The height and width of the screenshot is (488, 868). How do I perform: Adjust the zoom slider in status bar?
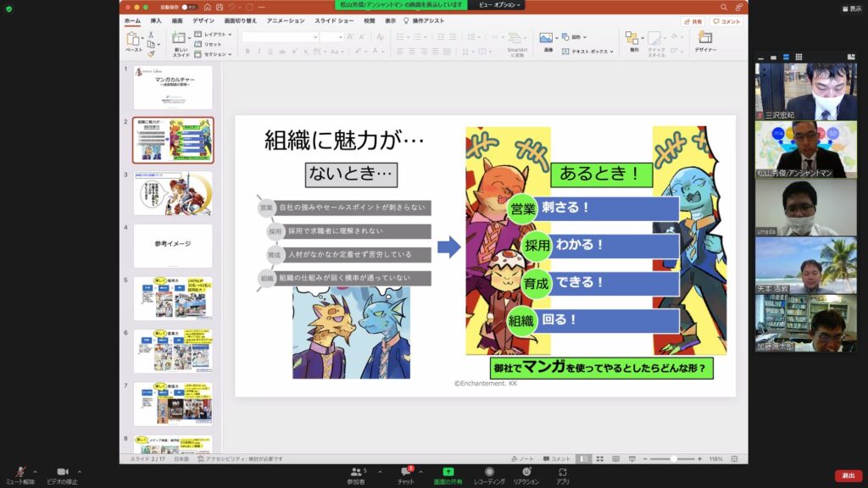coord(672,459)
